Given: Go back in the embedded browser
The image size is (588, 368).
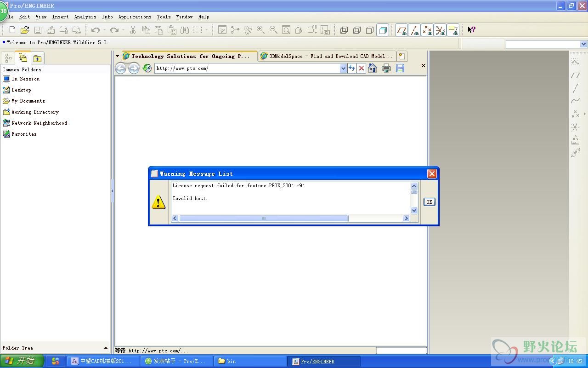Looking at the screenshot, I should [120, 68].
